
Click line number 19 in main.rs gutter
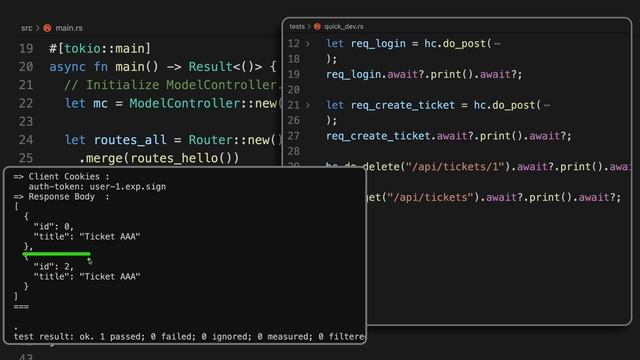coord(26,49)
